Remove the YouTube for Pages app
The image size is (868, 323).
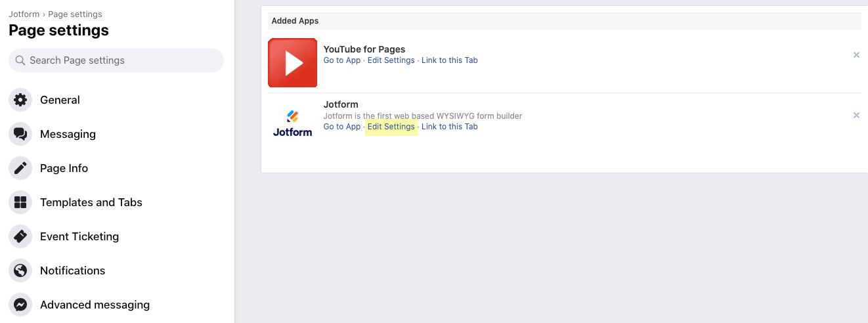tap(856, 55)
